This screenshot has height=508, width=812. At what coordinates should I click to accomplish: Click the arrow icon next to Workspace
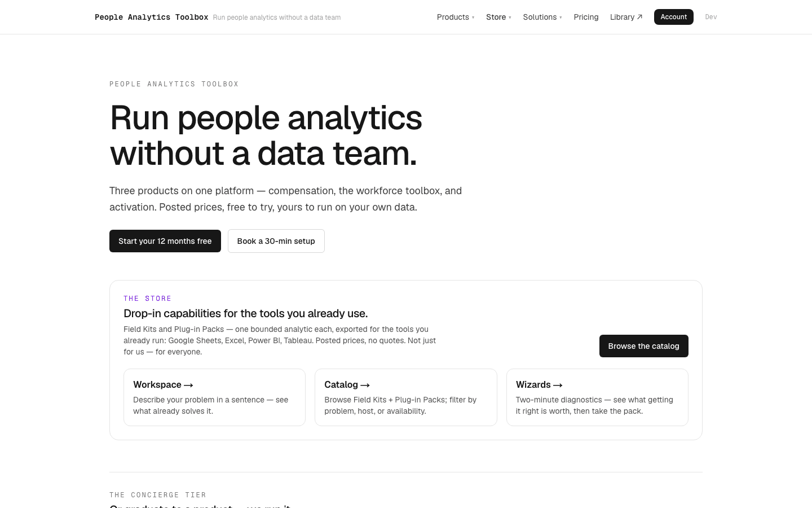click(x=188, y=385)
